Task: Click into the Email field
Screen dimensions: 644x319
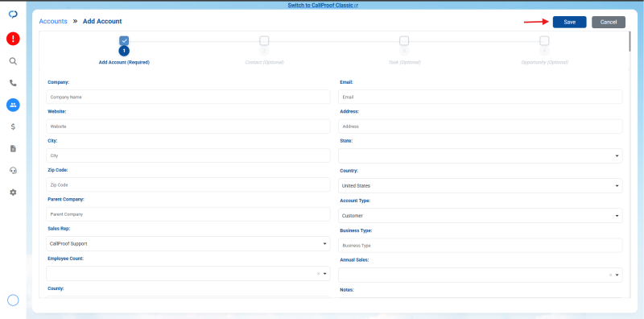Action: click(480, 97)
